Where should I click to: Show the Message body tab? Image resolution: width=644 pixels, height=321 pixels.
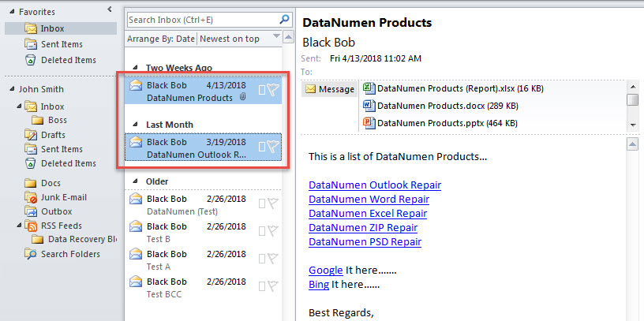[x=330, y=89]
